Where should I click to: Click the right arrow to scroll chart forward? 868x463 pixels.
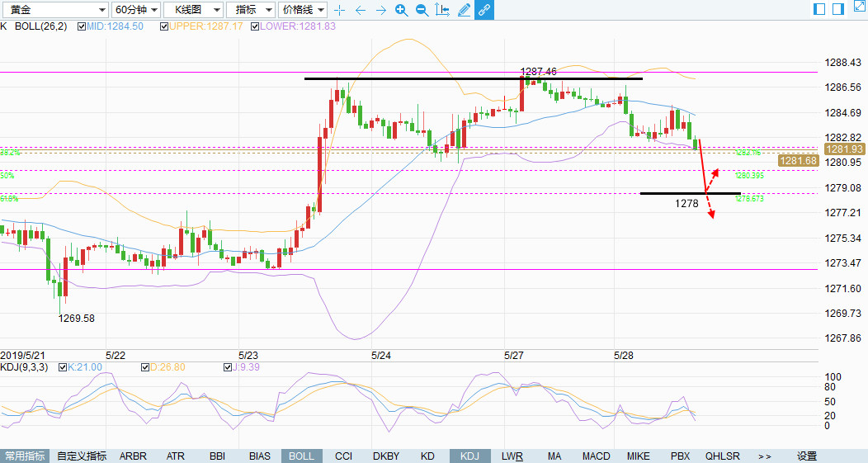380,10
